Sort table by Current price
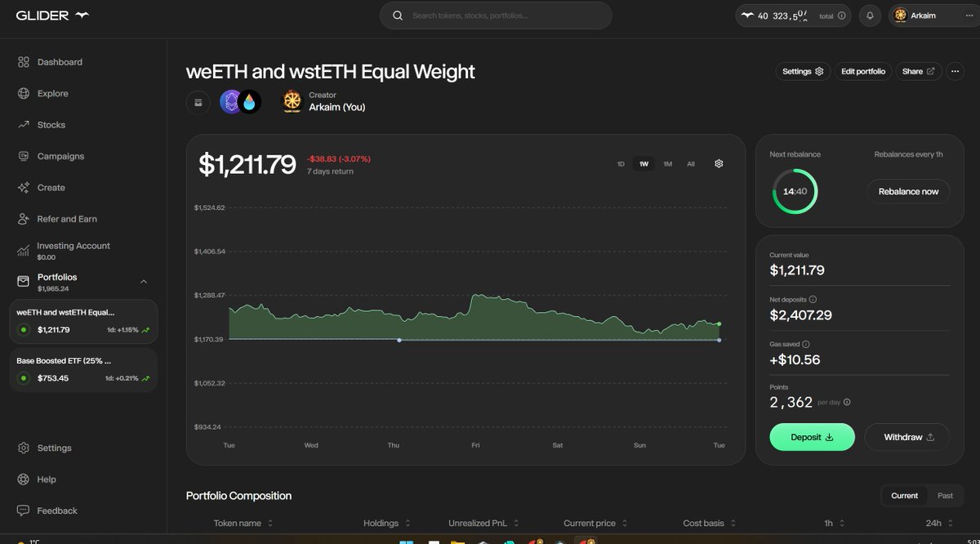Viewport: 980px width, 544px height. click(x=595, y=523)
